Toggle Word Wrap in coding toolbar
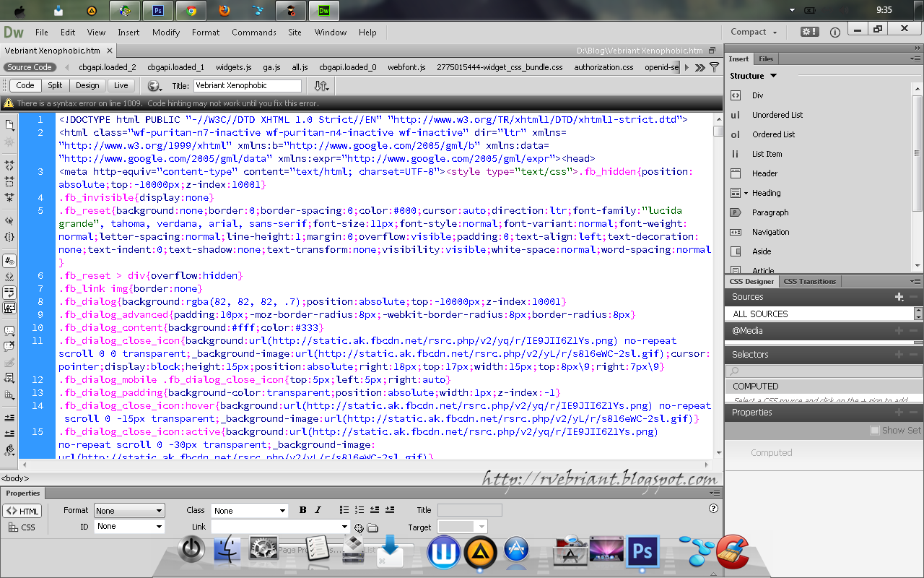 tap(9, 292)
